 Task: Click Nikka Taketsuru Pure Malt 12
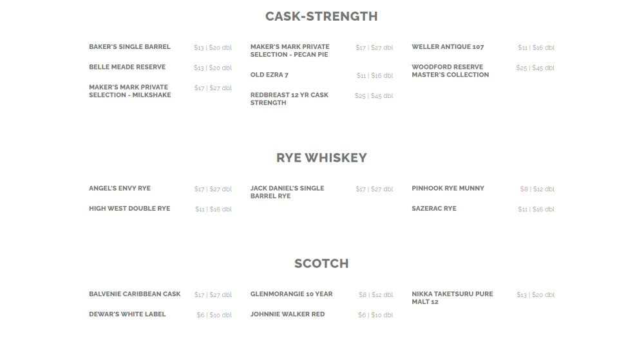click(452, 298)
